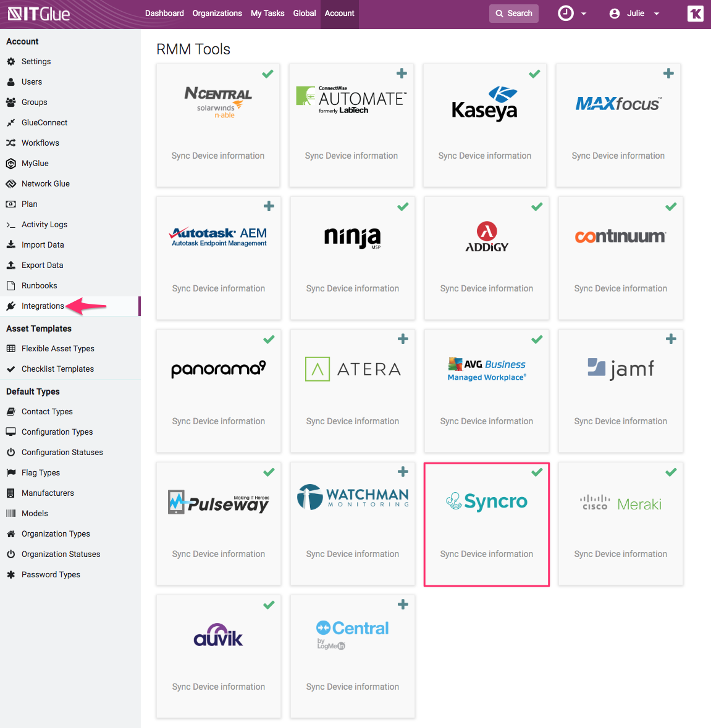Image resolution: width=711 pixels, height=728 pixels.
Task: Click the GlueConnect plug icon
Action: pos(11,123)
